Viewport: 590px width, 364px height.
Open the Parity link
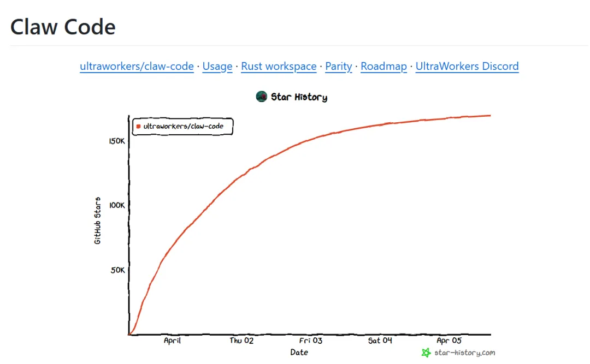coord(338,66)
